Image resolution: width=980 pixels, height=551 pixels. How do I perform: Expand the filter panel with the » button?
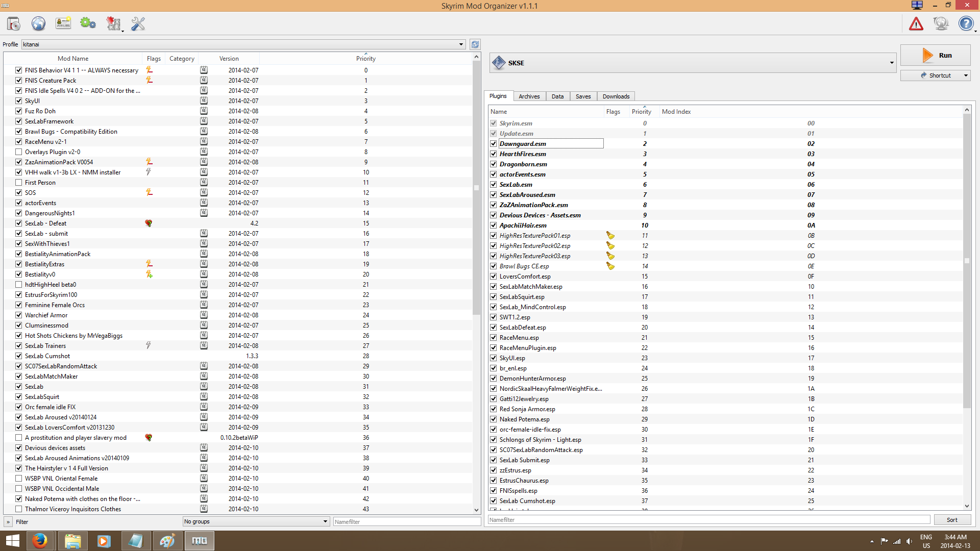[8, 522]
